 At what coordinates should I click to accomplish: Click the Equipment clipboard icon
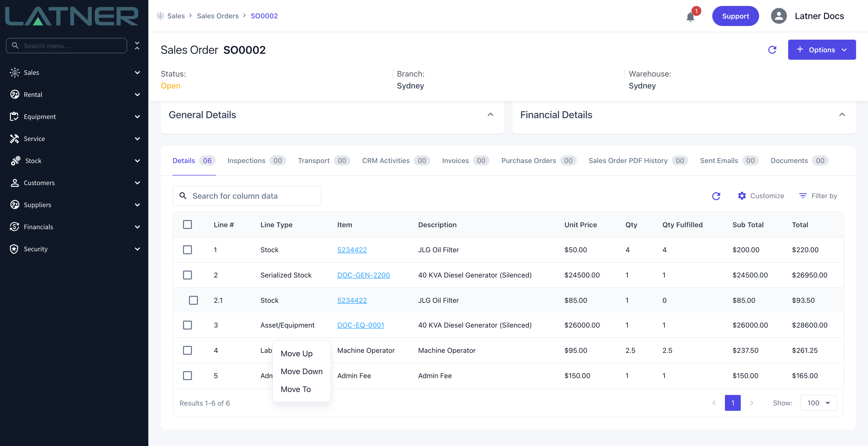pyautogui.click(x=14, y=116)
